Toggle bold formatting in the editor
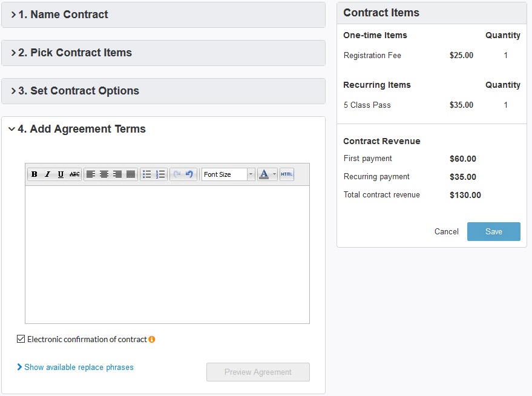 click(x=34, y=174)
